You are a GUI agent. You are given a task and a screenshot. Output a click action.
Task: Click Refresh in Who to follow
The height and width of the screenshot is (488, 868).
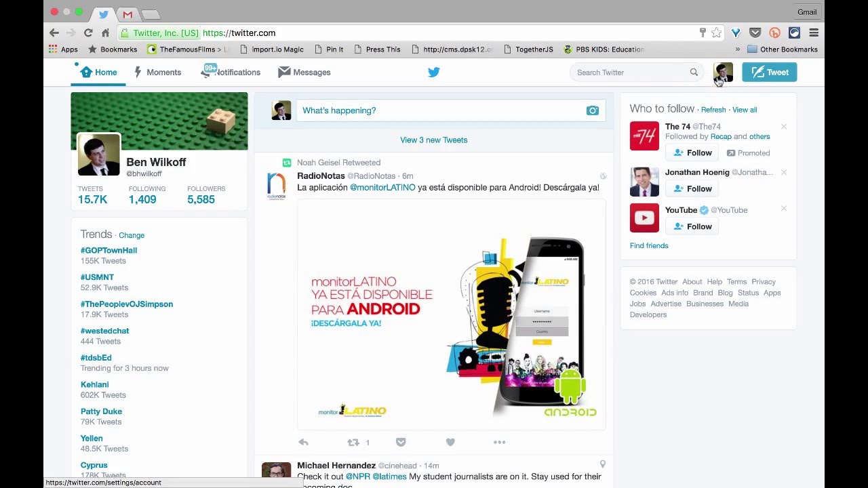713,110
